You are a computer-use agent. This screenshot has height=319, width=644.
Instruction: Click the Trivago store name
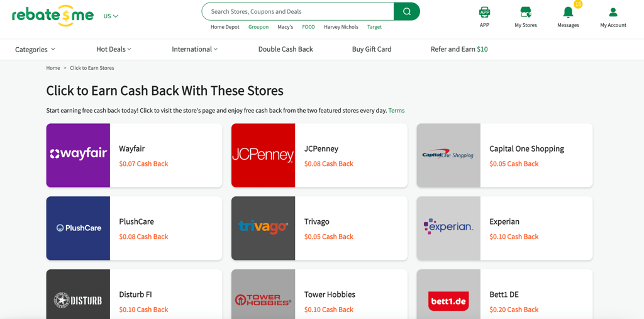point(317,221)
